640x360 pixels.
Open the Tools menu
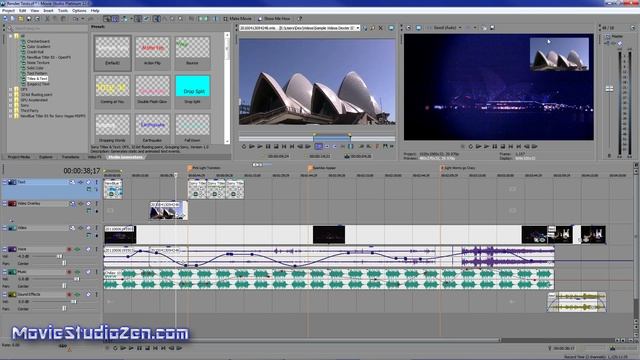coord(63,11)
